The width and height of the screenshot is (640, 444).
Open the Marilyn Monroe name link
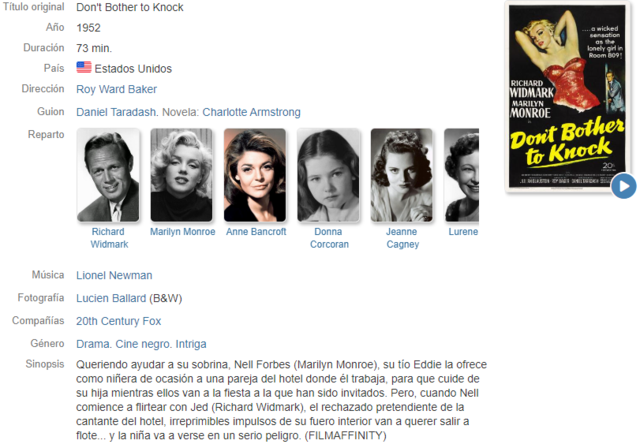pos(182,232)
